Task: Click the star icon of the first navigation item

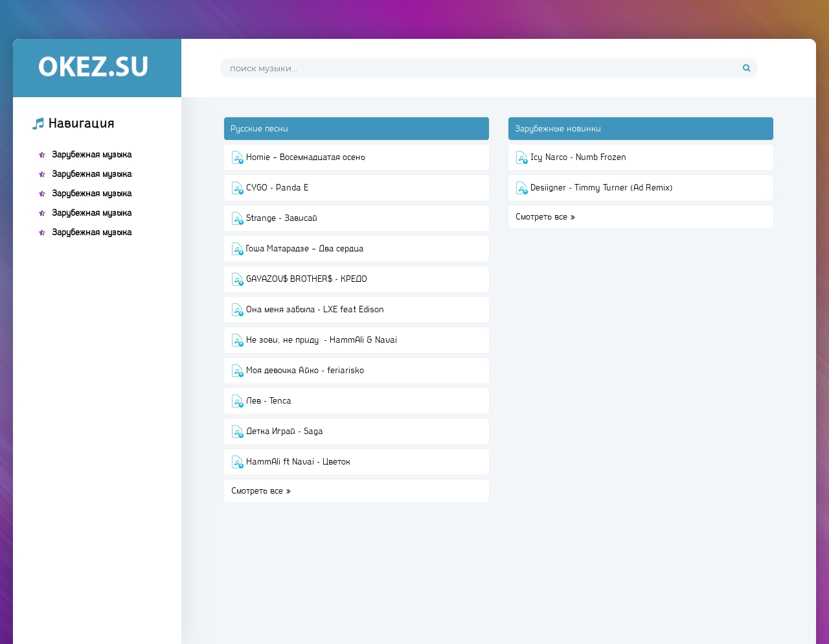Action: (42, 155)
